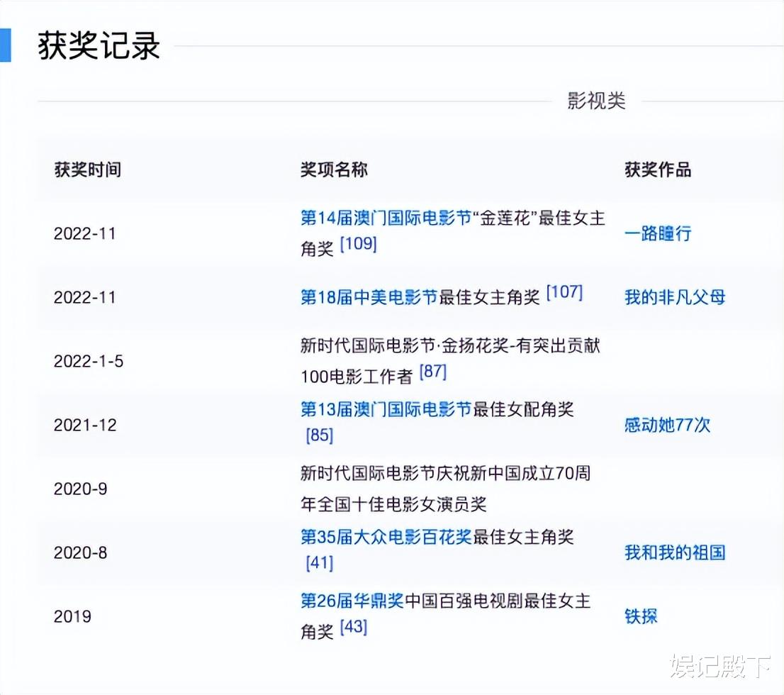Open the 第14届澳门国际电影节 link

tap(386, 218)
